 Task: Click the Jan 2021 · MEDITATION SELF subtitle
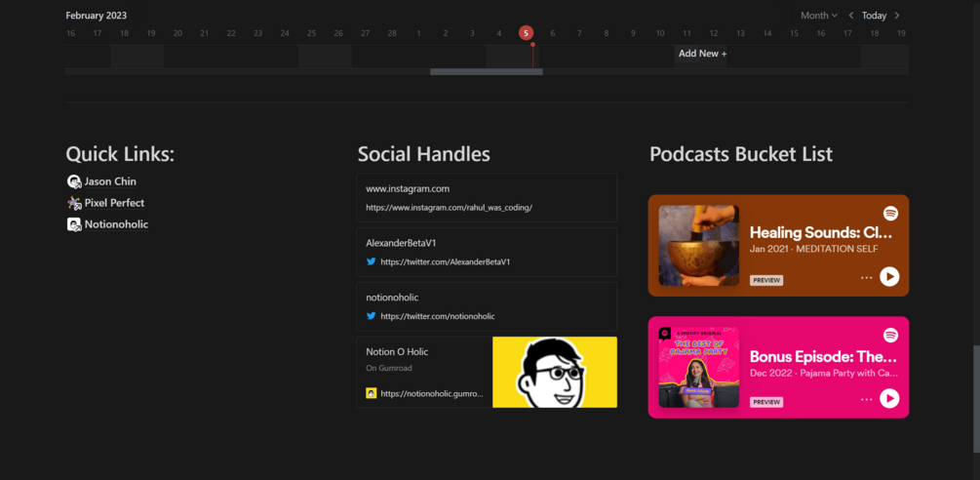814,250
